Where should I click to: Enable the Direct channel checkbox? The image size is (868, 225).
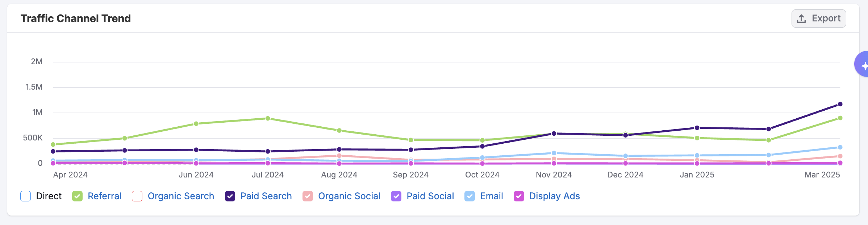26,196
